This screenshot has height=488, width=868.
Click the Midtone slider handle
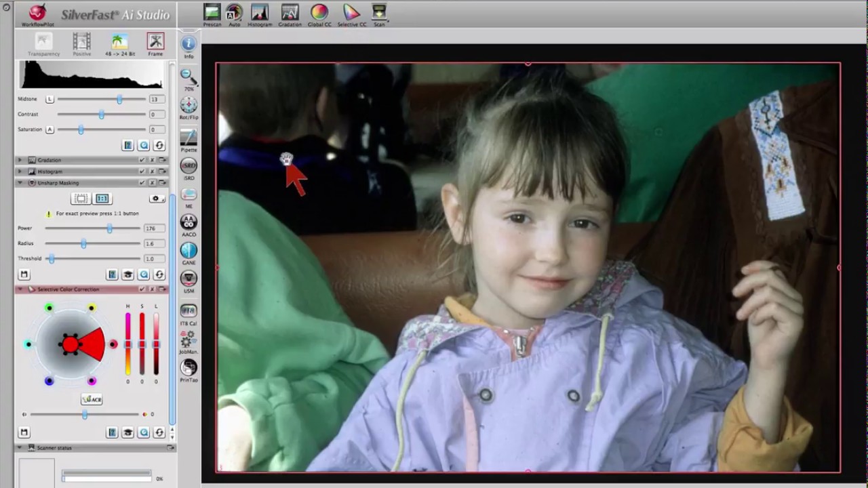[119, 100]
